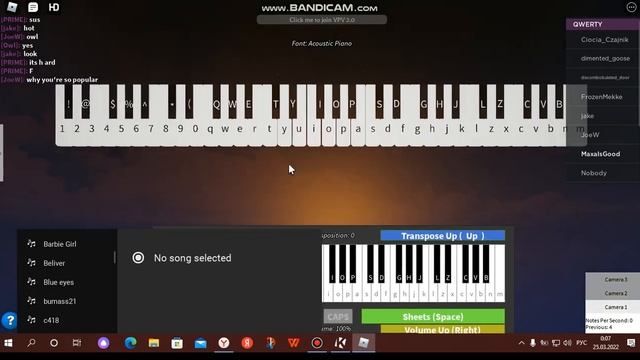Open Yandex Browser from the taskbar
This screenshot has height=360, width=640.
(x=224, y=343)
